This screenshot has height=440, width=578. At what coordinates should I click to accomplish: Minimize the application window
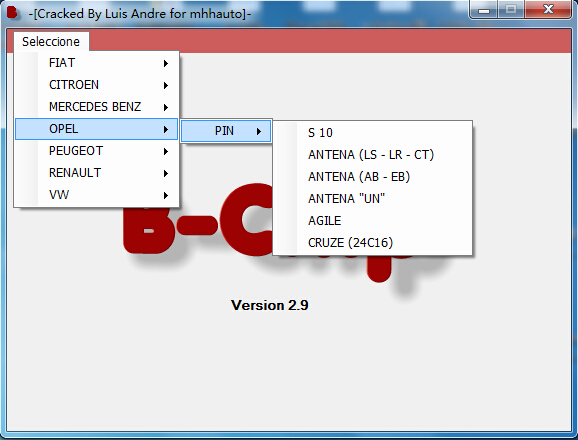click(483, 10)
